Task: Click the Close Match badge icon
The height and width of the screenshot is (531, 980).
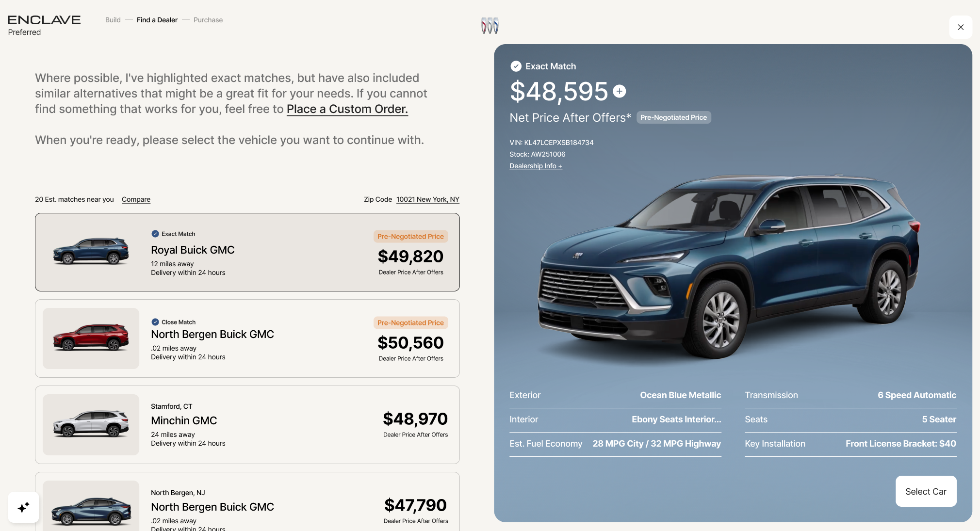Action: tap(155, 322)
